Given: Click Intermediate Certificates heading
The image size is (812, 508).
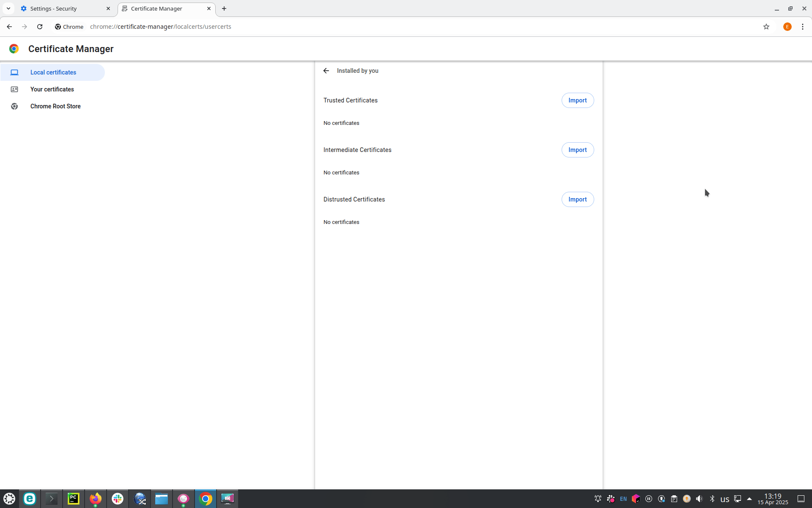Looking at the screenshot, I should pyautogui.click(x=357, y=150).
